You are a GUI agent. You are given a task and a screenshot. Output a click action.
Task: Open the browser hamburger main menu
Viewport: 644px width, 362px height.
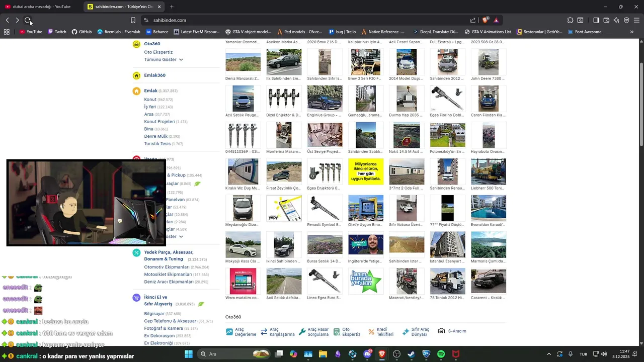coord(636,20)
